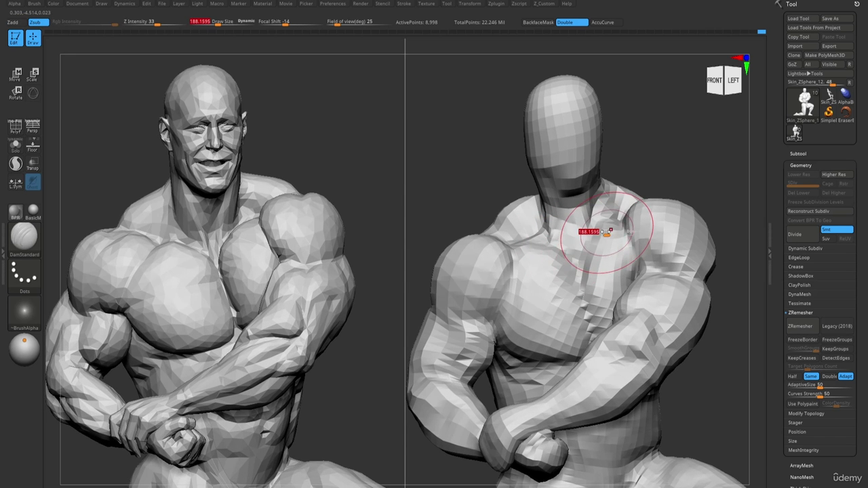
Task: Toggle PolyF polyframe display
Action: 15,126
